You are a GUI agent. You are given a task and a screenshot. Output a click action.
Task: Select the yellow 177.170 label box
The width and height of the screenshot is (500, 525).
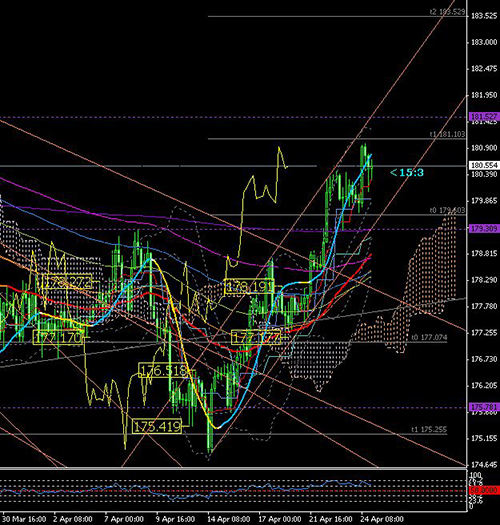(x=58, y=338)
